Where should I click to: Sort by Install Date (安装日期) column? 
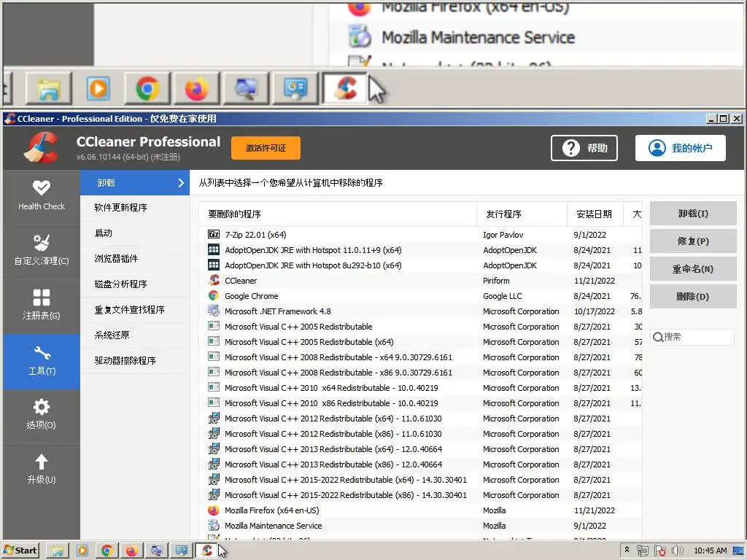(x=595, y=214)
